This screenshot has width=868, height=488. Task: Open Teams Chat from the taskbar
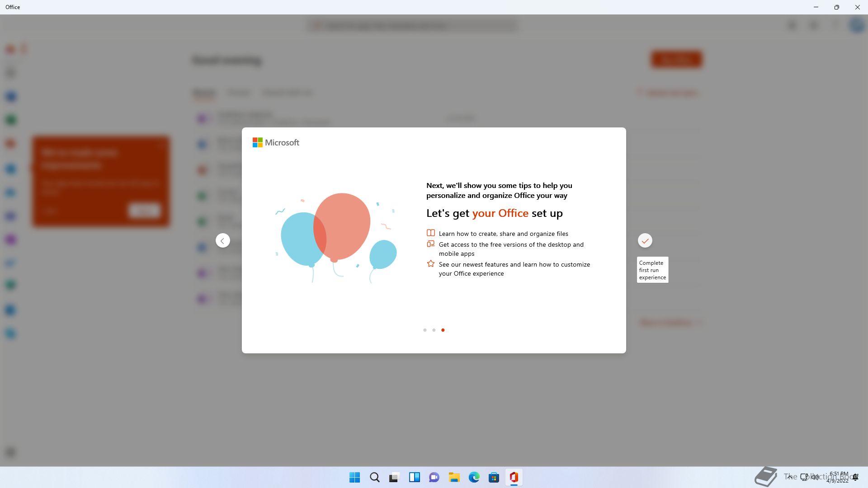click(434, 477)
